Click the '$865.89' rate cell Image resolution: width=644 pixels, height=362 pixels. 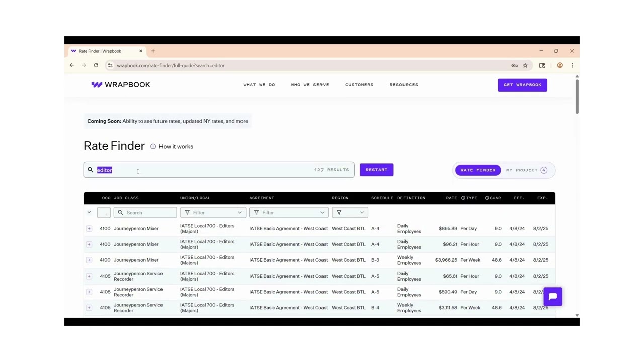point(448,229)
